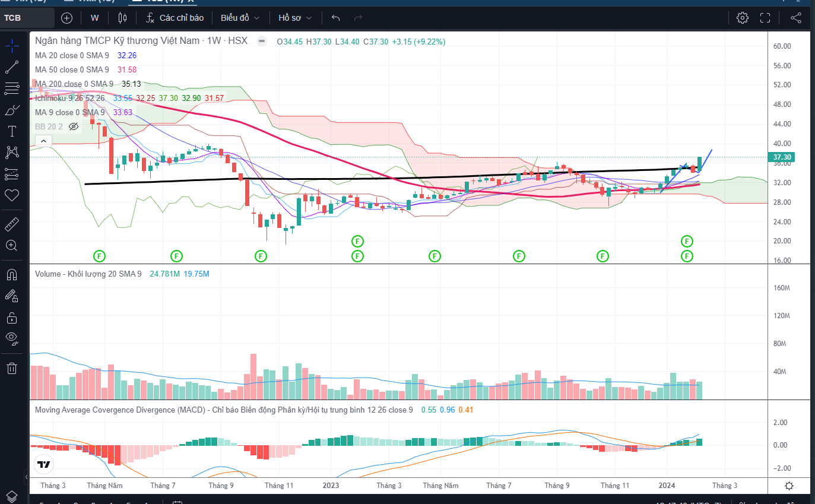The image size is (815, 504).
Task: Open the heart icons tool
Action: coord(12,195)
